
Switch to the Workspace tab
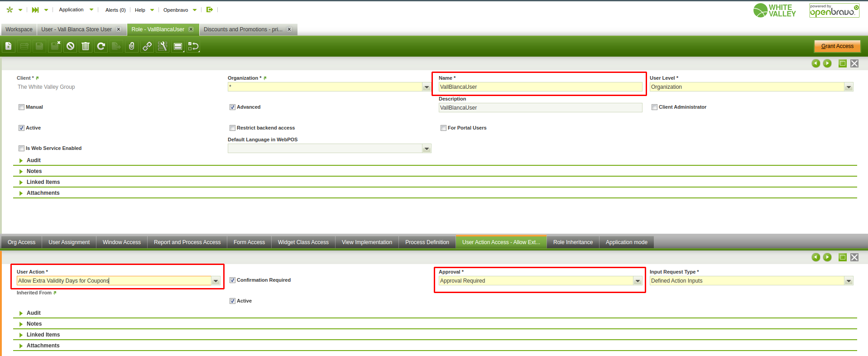tap(19, 29)
